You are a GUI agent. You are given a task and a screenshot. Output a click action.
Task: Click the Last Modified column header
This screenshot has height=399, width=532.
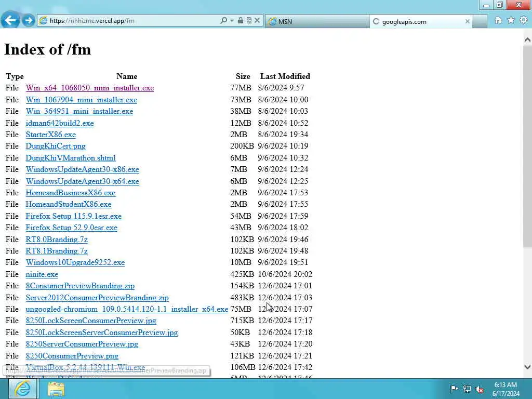click(x=285, y=76)
